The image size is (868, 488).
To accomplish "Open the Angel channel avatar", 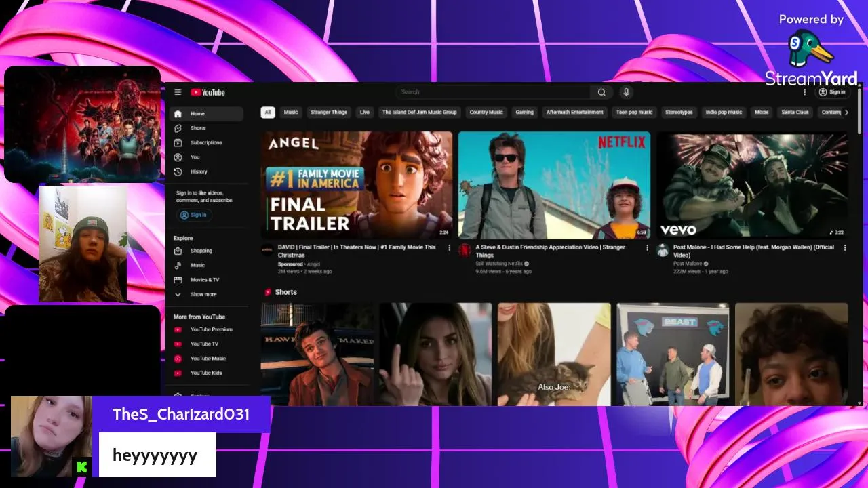I will coord(267,250).
